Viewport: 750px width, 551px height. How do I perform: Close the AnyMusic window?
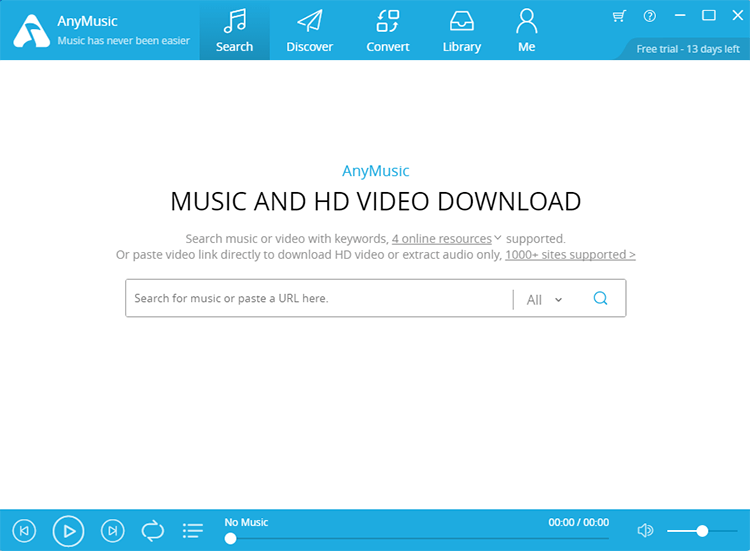737,16
